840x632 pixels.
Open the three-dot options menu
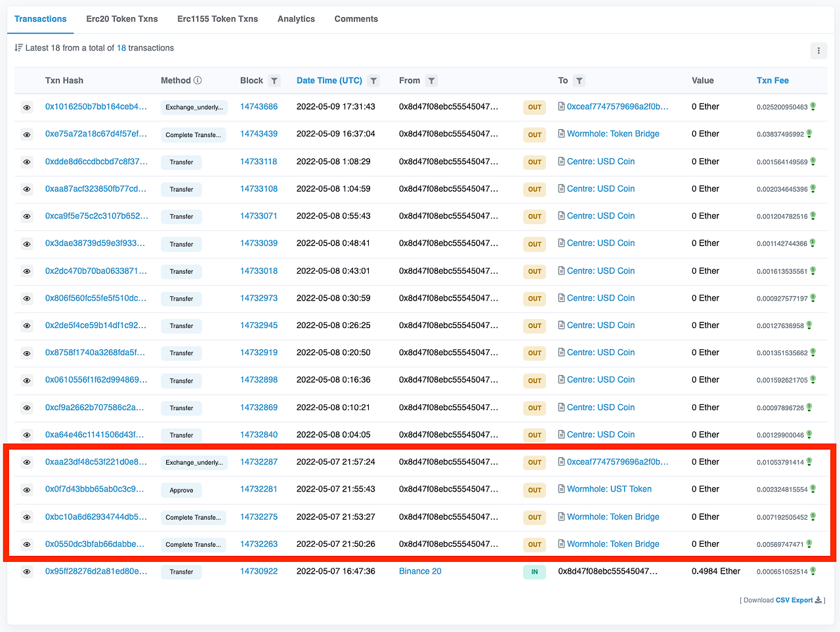[x=818, y=51]
